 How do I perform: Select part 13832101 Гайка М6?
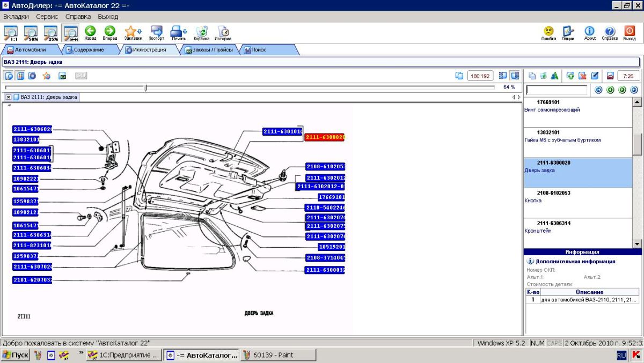578,143
